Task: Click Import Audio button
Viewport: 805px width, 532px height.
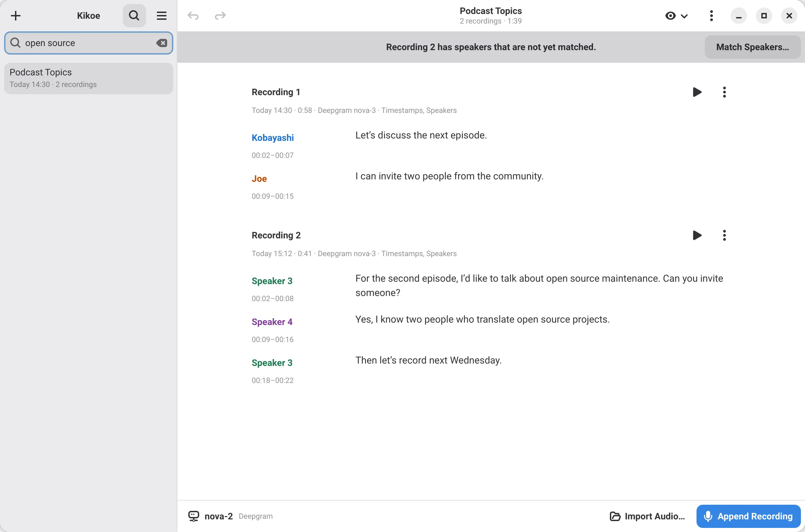Action: [x=647, y=516]
